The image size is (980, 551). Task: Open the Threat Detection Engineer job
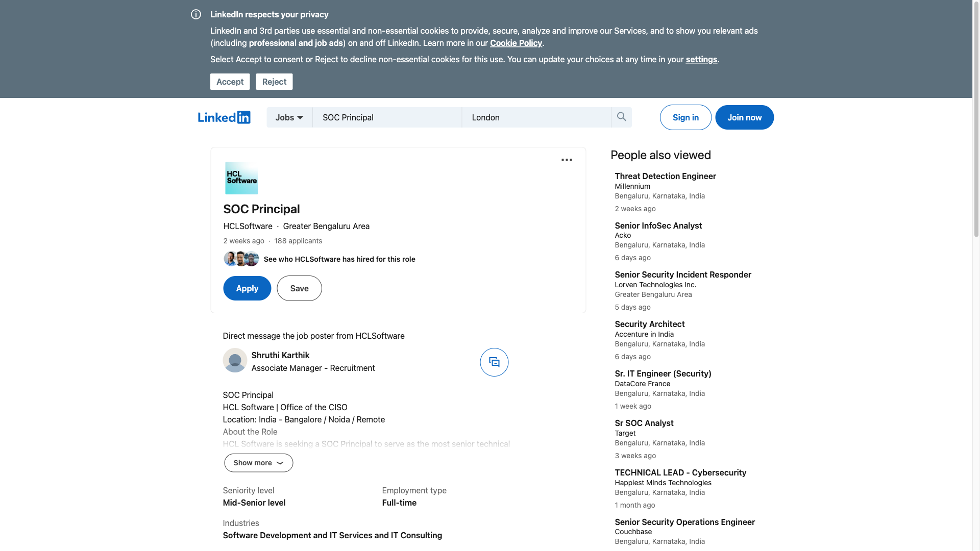pyautogui.click(x=665, y=176)
